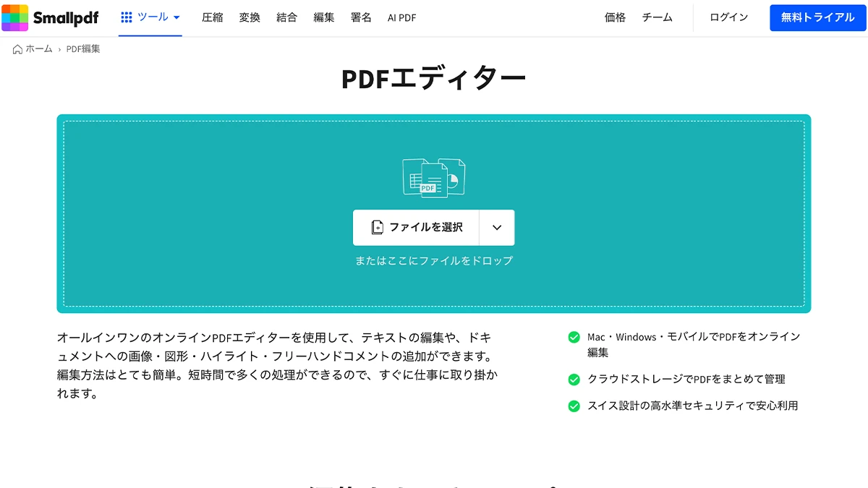This screenshot has height=488, width=868.
Task: Click the home icon in breadcrumb
Action: click(x=18, y=49)
